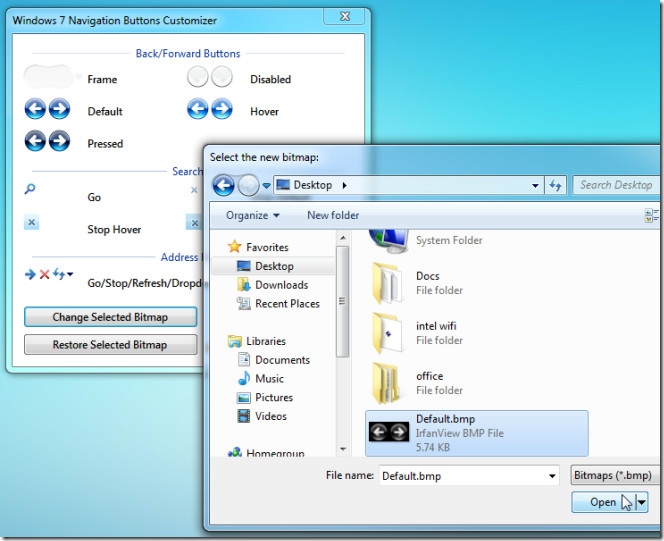
Task: Select the Disabled back/forward buttons bitmap
Action: [210, 77]
